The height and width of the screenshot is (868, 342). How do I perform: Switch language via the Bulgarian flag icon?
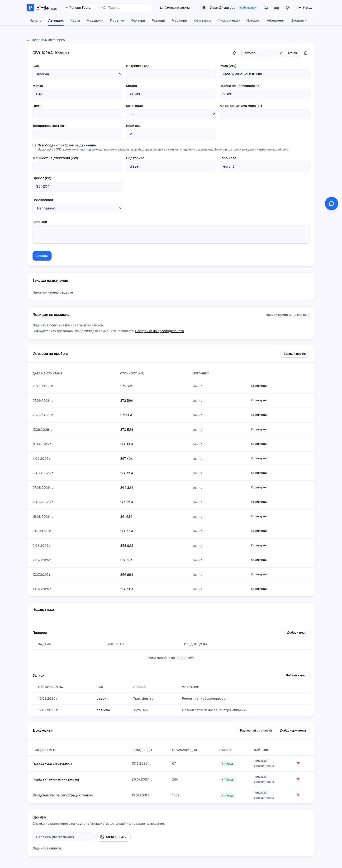point(277,7)
